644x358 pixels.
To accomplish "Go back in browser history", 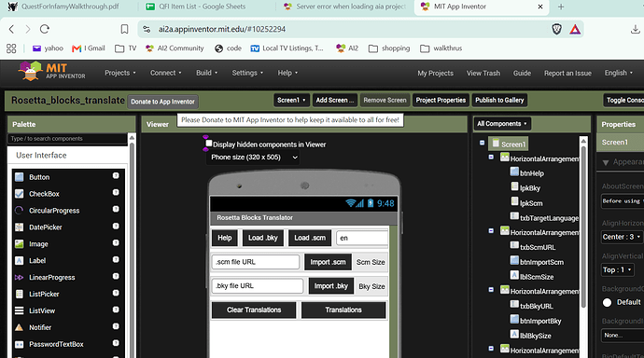I will [11, 29].
